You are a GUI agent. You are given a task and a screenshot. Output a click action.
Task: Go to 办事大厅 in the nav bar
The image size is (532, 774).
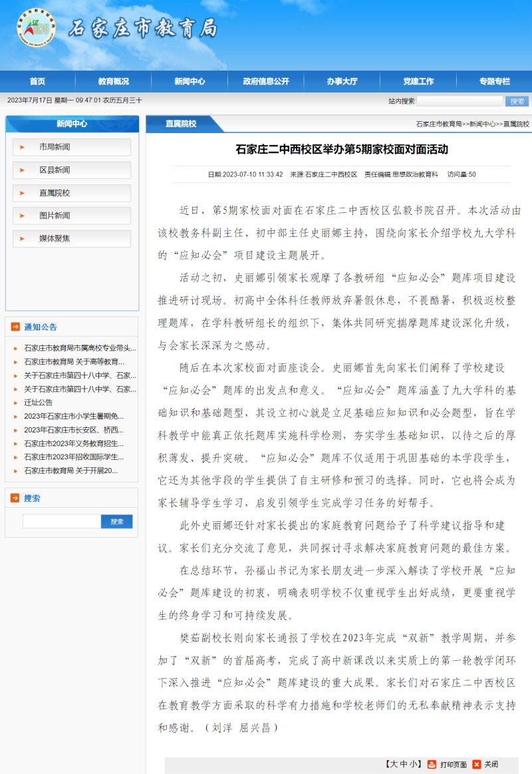[x=342, y=81]
